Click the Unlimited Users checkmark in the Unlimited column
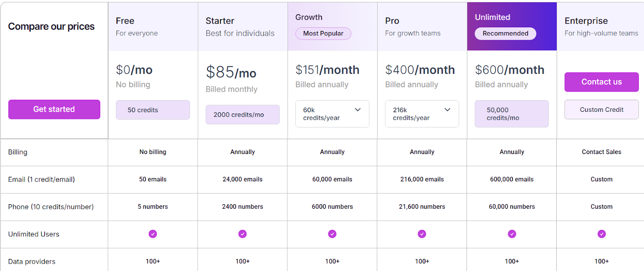Screen dimensions: 644x271 coord(512,234)
